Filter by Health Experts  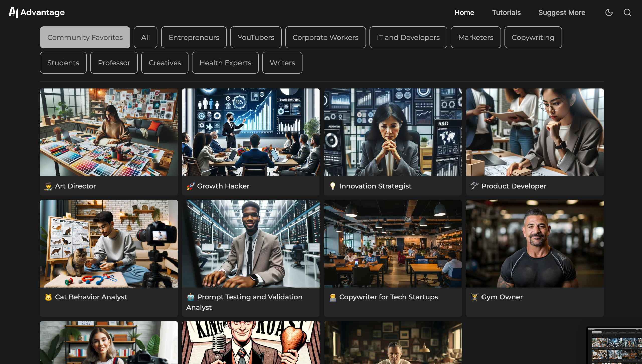tap(225, 63)
